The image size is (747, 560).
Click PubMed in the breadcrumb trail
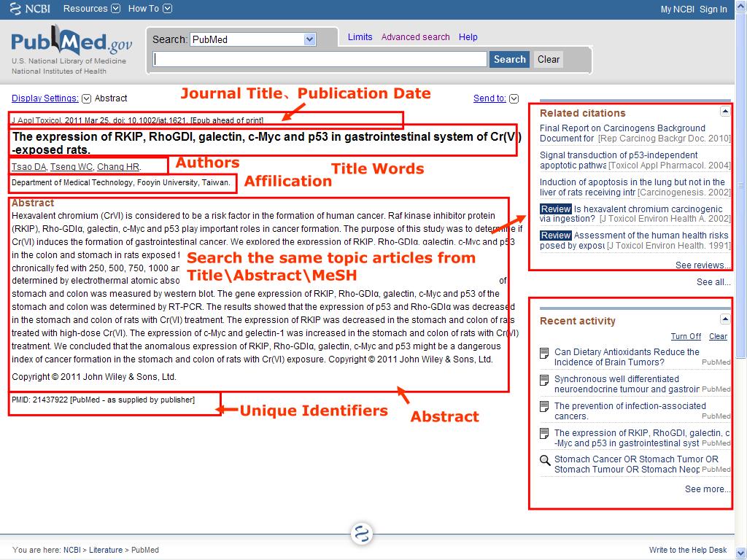coord(145,550)
